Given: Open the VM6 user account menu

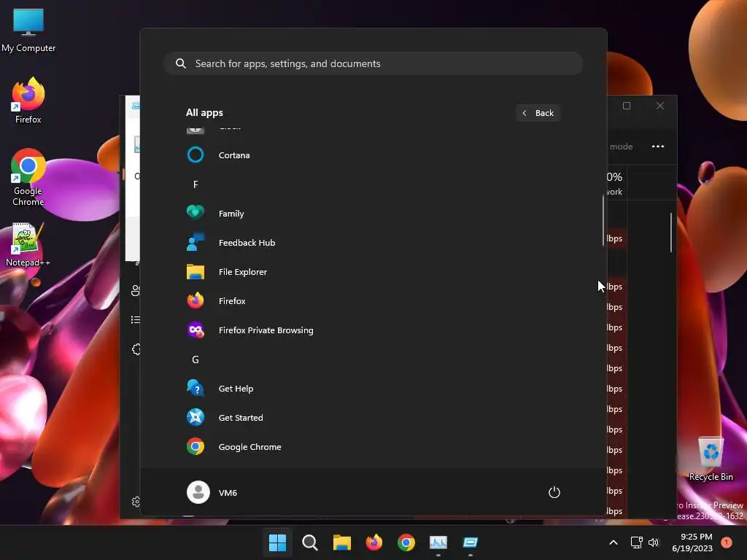Looking at the screenshot, I should tap(212, 492).
